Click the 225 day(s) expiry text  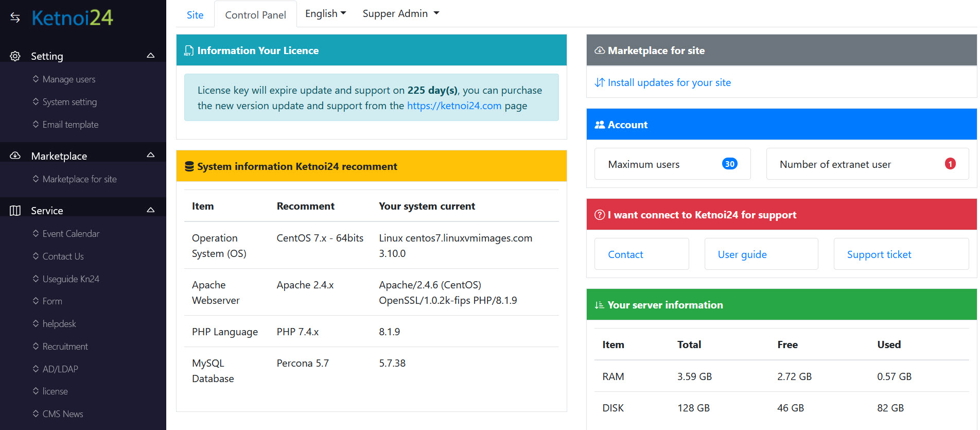coord(432,90)
